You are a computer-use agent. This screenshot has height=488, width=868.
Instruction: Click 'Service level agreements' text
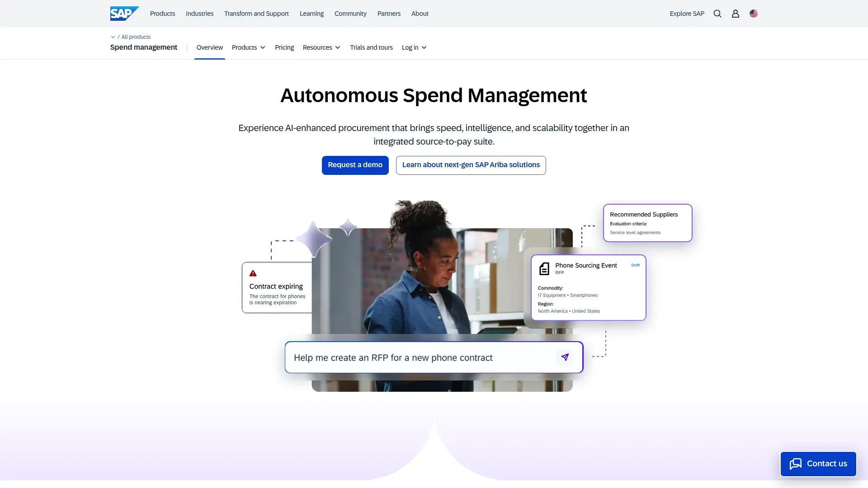[635, 233]
